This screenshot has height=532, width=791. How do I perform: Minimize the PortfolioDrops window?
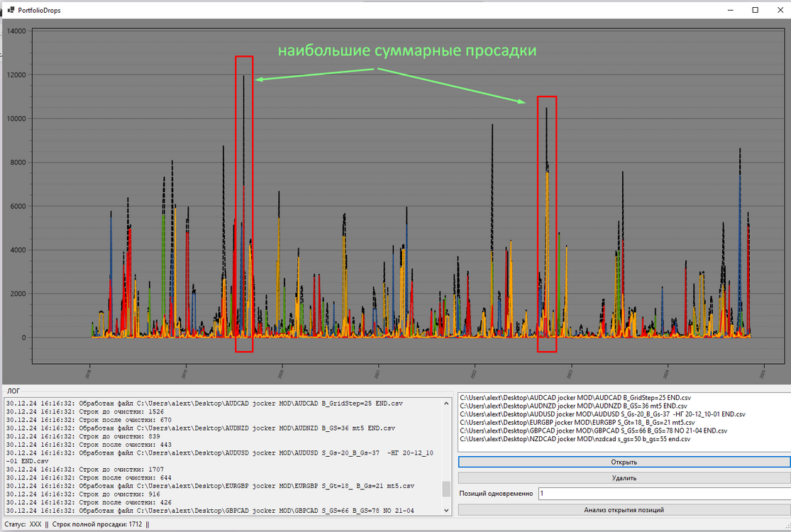pos(731,10)
